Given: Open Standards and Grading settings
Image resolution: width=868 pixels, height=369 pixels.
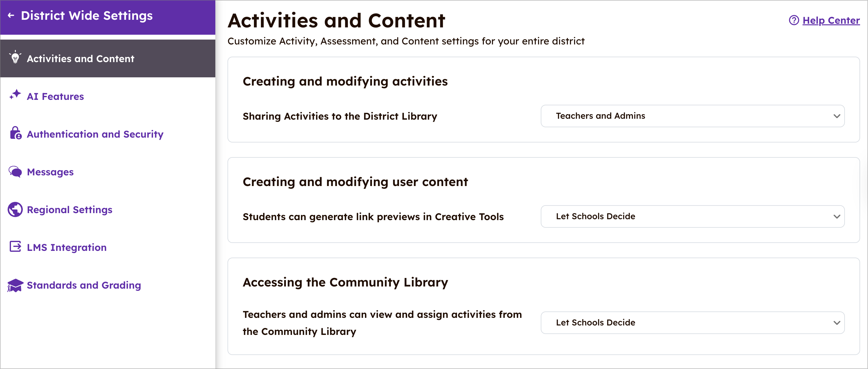Looking at the screenshot, I should pyautogui.click(x=84, y=285).
